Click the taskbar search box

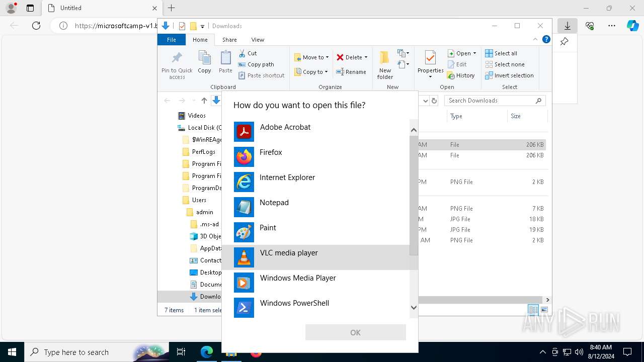click(x=97, y=352)
